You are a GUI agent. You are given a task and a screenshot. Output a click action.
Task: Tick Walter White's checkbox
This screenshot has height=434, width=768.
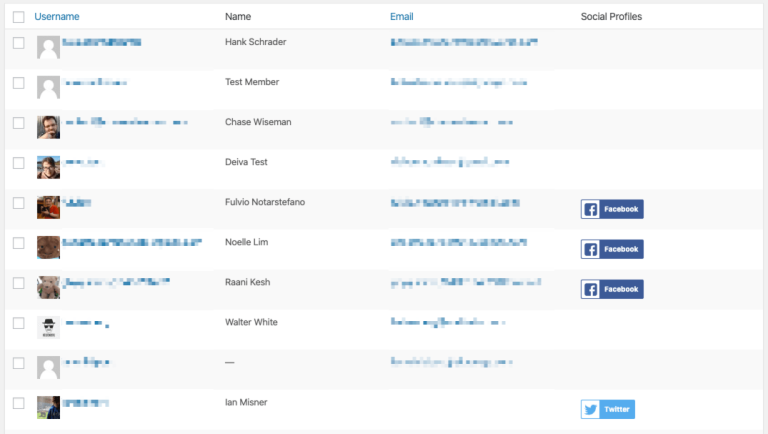point(19,323)
